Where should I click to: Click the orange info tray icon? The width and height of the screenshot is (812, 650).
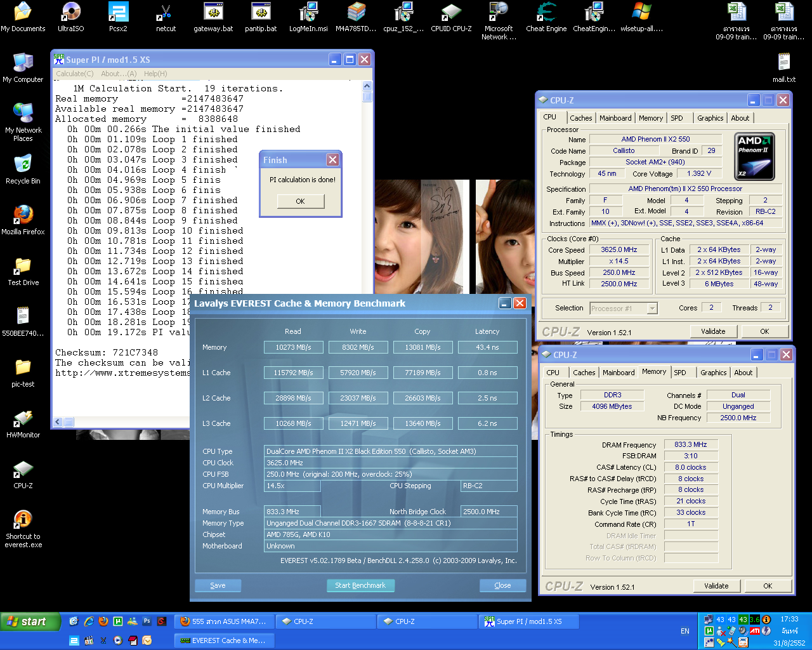point(766,620)
